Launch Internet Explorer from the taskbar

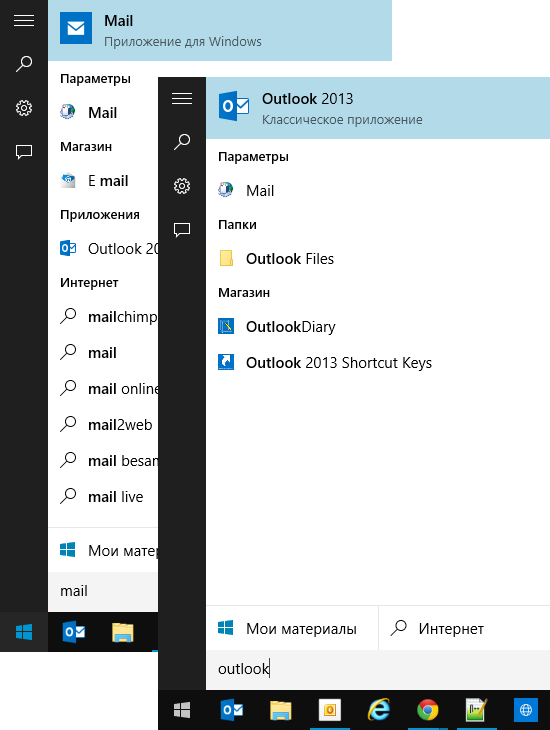tap(379, 710)
